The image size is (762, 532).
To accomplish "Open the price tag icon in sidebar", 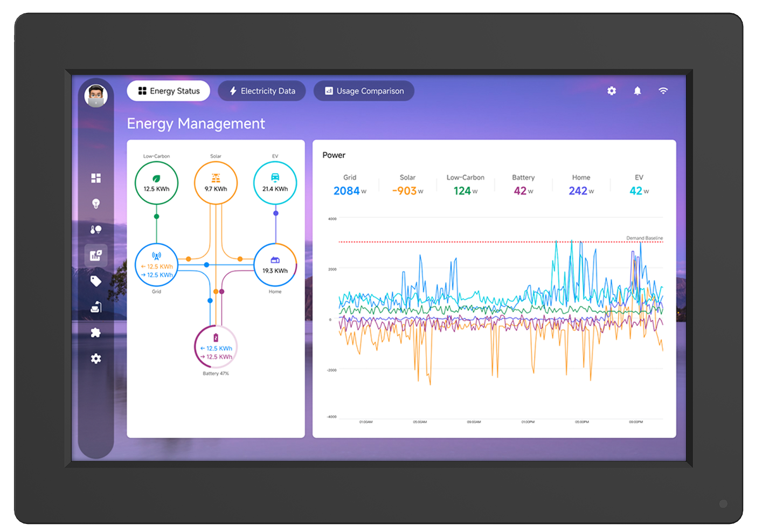I will pos(96,281).
